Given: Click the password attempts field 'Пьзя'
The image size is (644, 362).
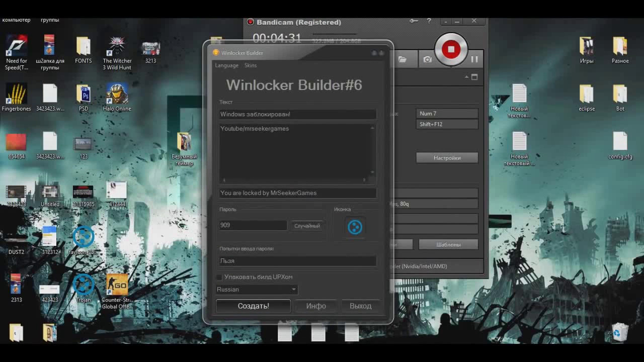Looking at the screenshot, I should pyautogui.click(x=298, y=261).
